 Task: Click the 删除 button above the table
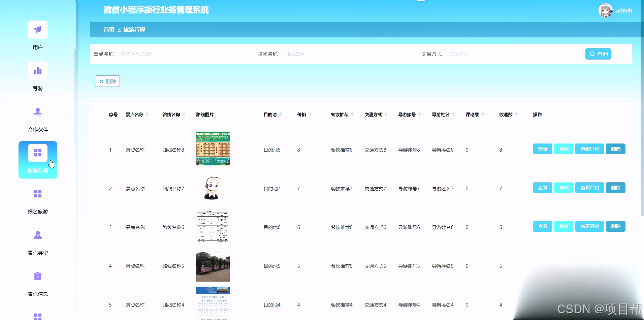pos(107,81)
